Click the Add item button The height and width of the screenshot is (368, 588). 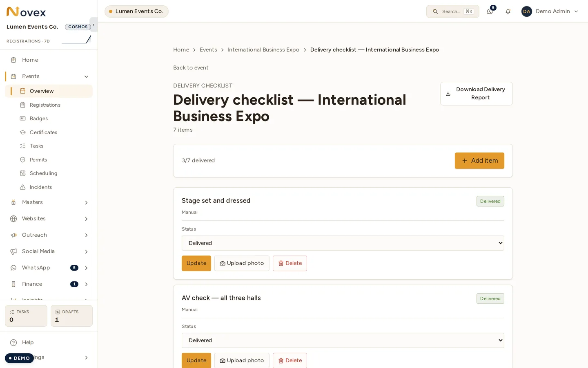(479, 161)
